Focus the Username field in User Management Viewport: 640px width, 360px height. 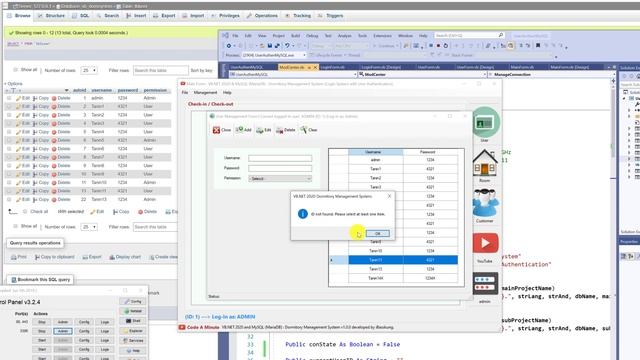[280, 158]
